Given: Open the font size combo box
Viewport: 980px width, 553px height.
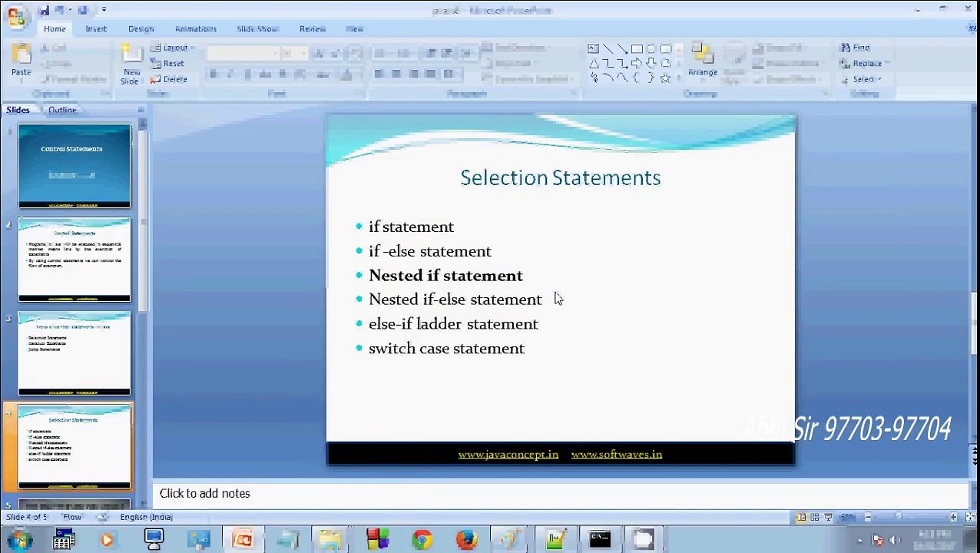Looking at the screenshot, I should [293, 53].
